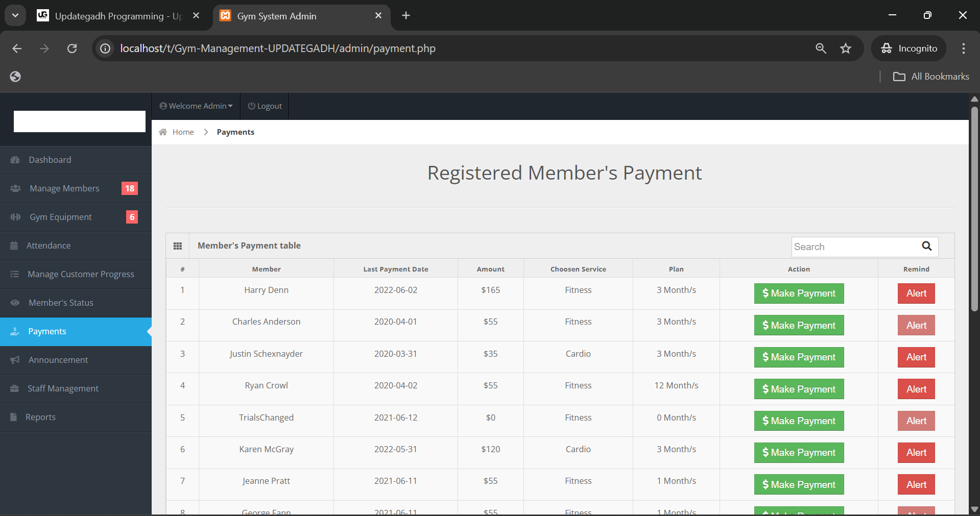Image resolution: width=980 pixels, height=516 pixels.
Task: Send Alert reminder to Karen McGray
Action: [916, 453]
